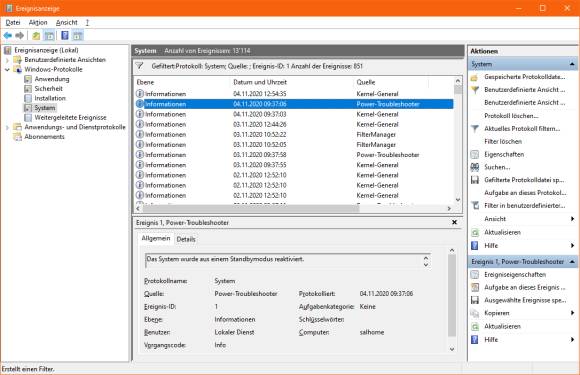Image resolution: width=580 pixels, height=375 pixels.
Task: Click the floppy disk icon for Gefilterte Protokolldatei
Action: point(475,180)
